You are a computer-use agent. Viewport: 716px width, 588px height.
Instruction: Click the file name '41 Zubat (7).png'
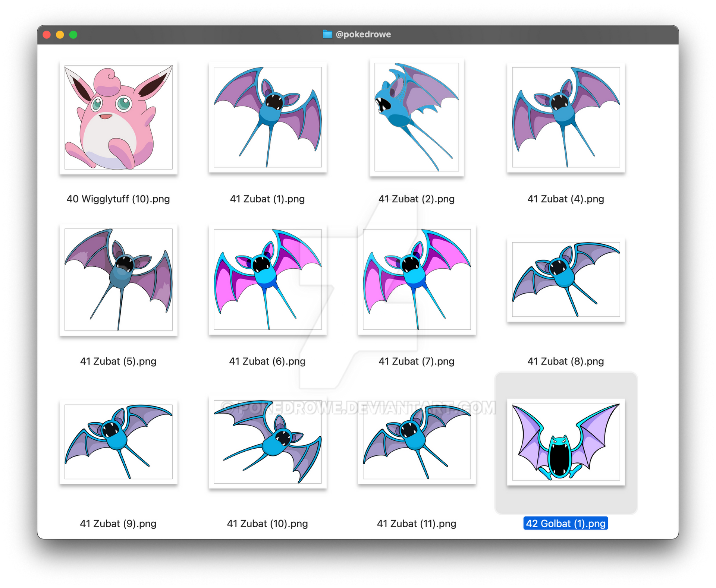tap(417, 361)
